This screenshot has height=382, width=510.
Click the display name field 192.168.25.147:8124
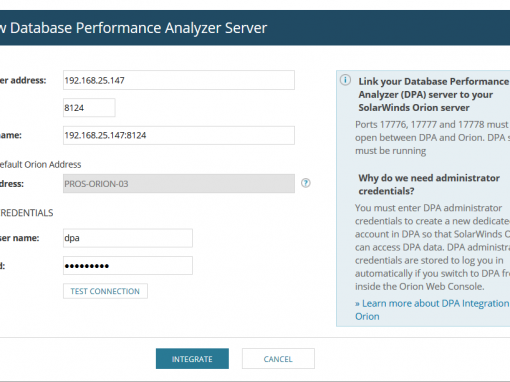[x=179, y=135]
